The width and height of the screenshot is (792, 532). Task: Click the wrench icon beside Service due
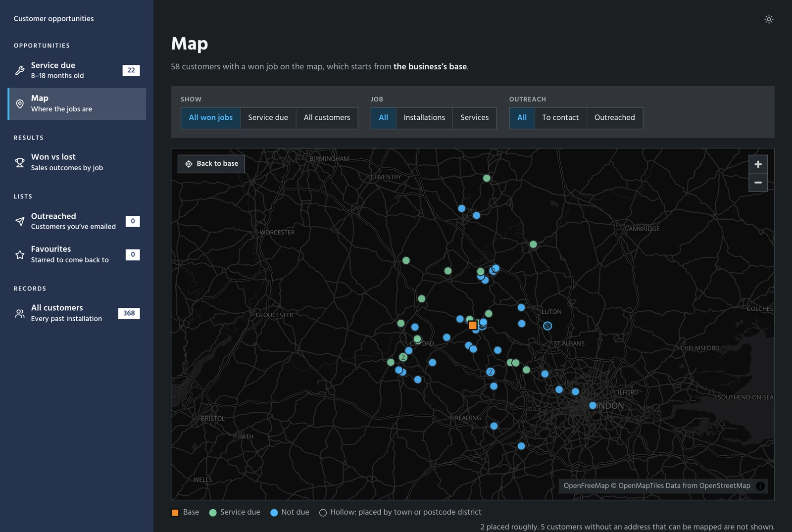[x=20, y=70]
